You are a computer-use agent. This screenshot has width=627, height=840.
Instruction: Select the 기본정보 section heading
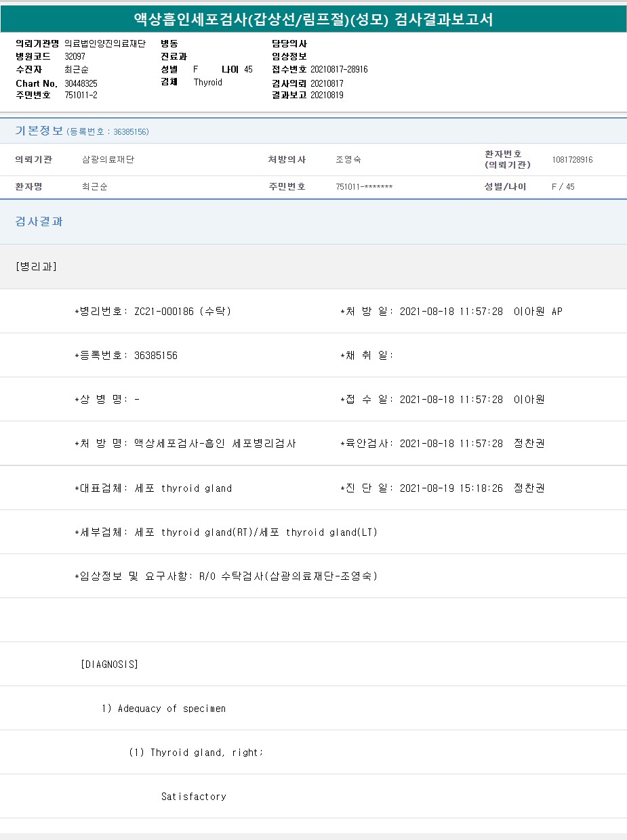tap(39, 131)
